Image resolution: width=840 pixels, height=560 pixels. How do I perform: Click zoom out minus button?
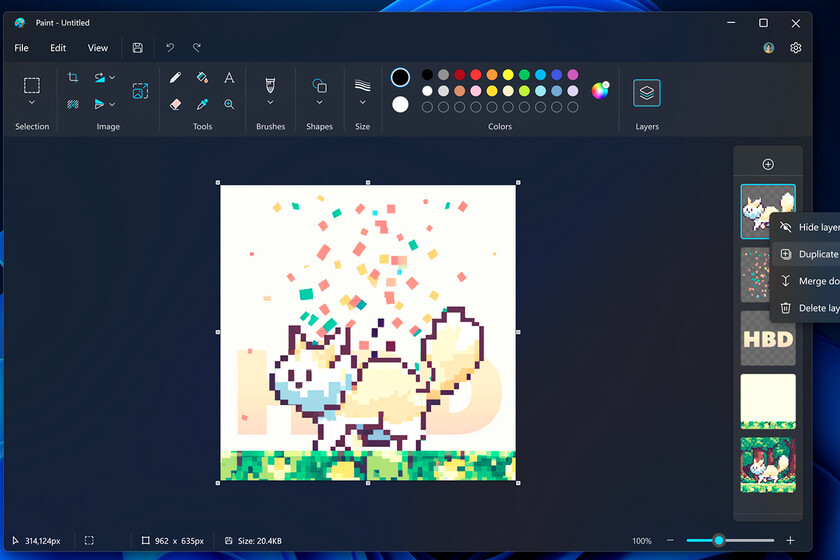click(670, 540)
